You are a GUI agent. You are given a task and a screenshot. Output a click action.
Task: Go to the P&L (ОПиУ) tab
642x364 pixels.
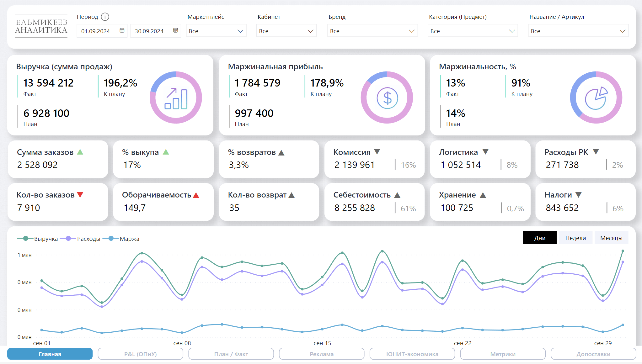[x=140, y=354]
